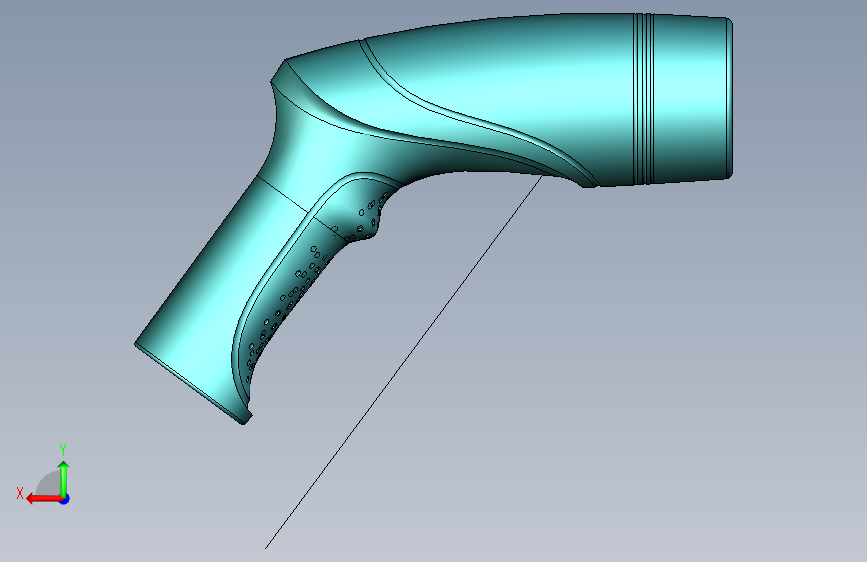Select the thin diagonal reference line
Viewport: 867px width, 562px height.
pyautogui.click(x=404, y=362)
